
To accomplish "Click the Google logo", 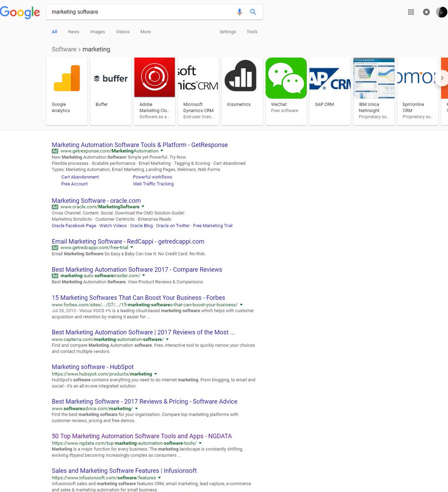I will click(x=20, y=12).
